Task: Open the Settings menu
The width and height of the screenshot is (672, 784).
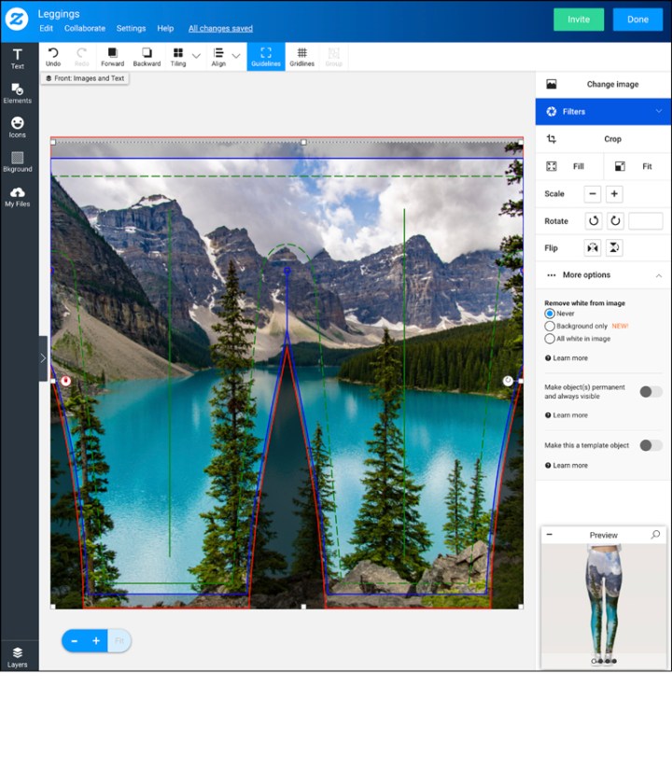Action: pyautogui.click(x=131, y=29)
